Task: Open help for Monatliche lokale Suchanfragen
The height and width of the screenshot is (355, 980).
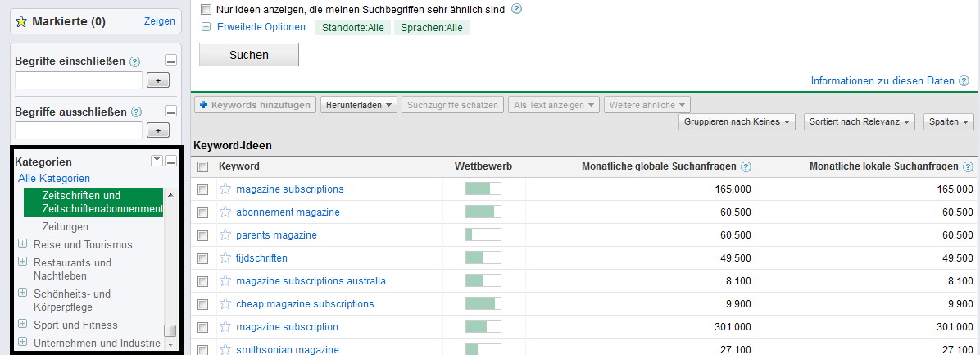Action: point(969,167)
